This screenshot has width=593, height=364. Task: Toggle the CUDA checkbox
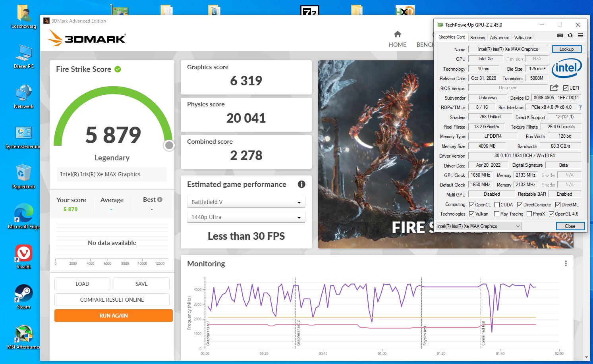tap(497, 205)
